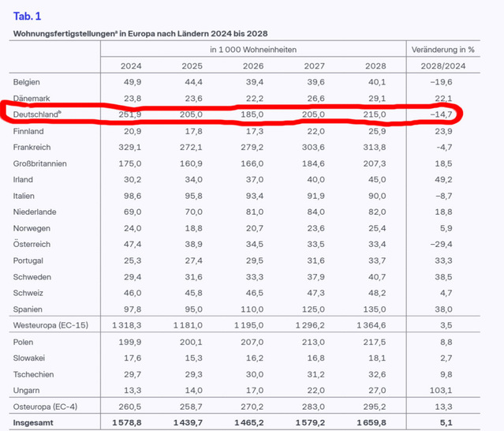Click the bold Insgesamt row label
The width and height of the screenshot is (504, 431).
tap(35, 424)
